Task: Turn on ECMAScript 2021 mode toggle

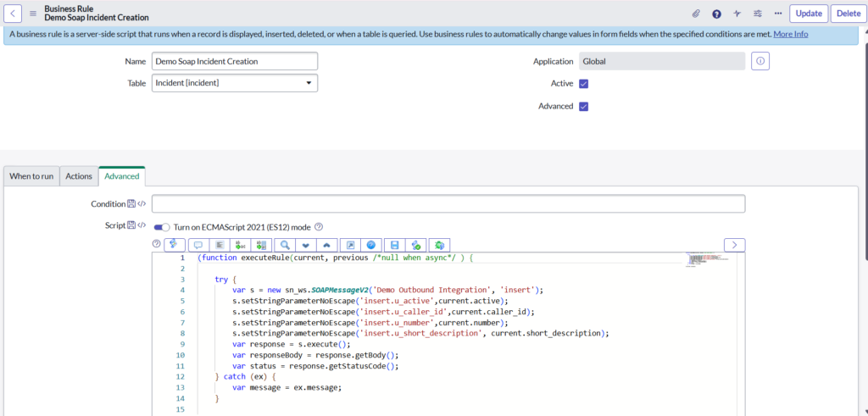Action: click(x=162, y=226)
